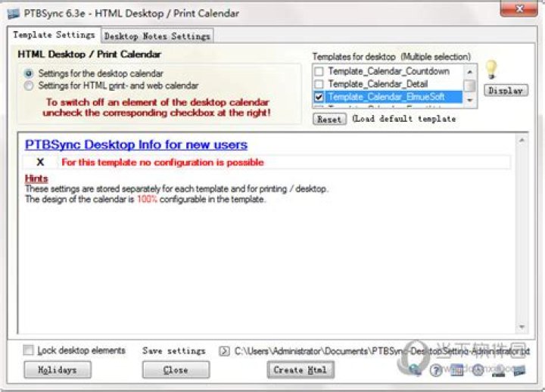Click info panel scroll down arrow
545x392 pixels.
pos(522,327)
